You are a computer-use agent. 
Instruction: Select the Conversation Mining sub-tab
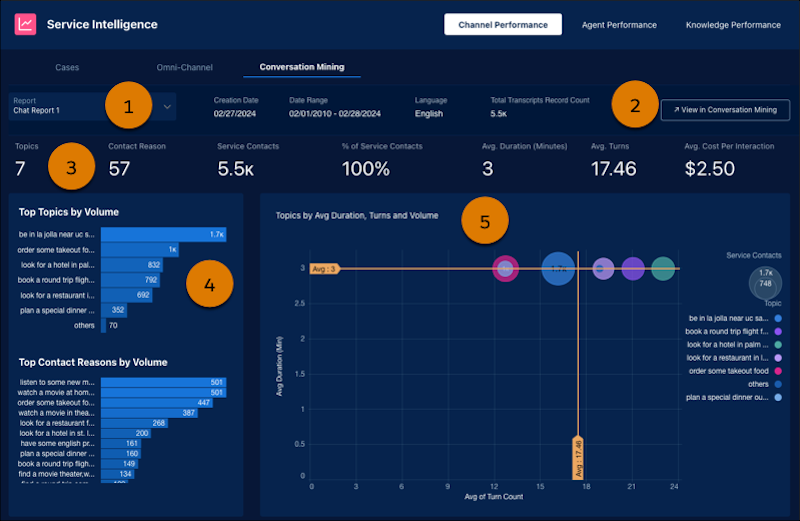coord(302,67)
